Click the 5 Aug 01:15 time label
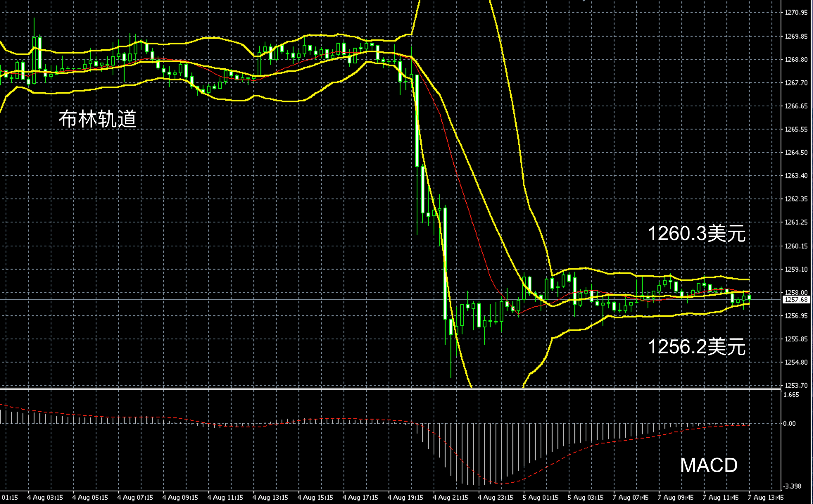813x504 pixels. (540, 497)
